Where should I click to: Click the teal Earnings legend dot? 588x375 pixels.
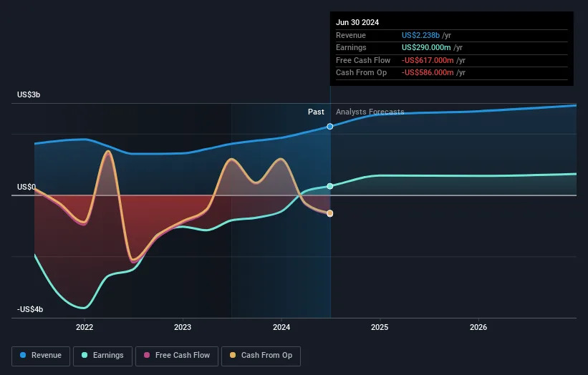(x=85, y=355)
